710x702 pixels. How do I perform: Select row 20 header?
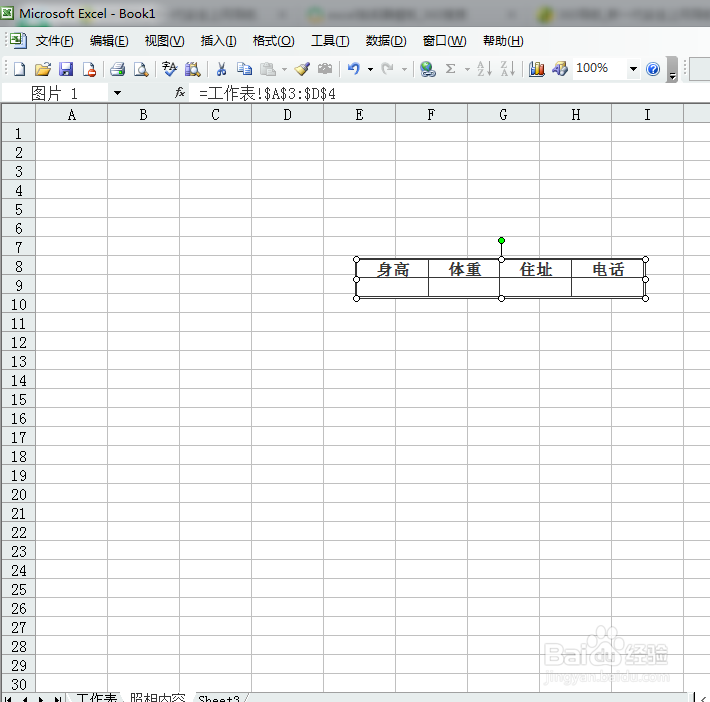(19, 494)
